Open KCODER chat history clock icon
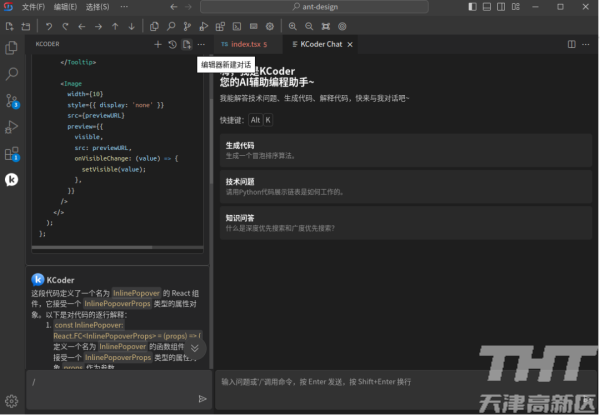Viewport: 600px width, 415px height. point(172,44)
